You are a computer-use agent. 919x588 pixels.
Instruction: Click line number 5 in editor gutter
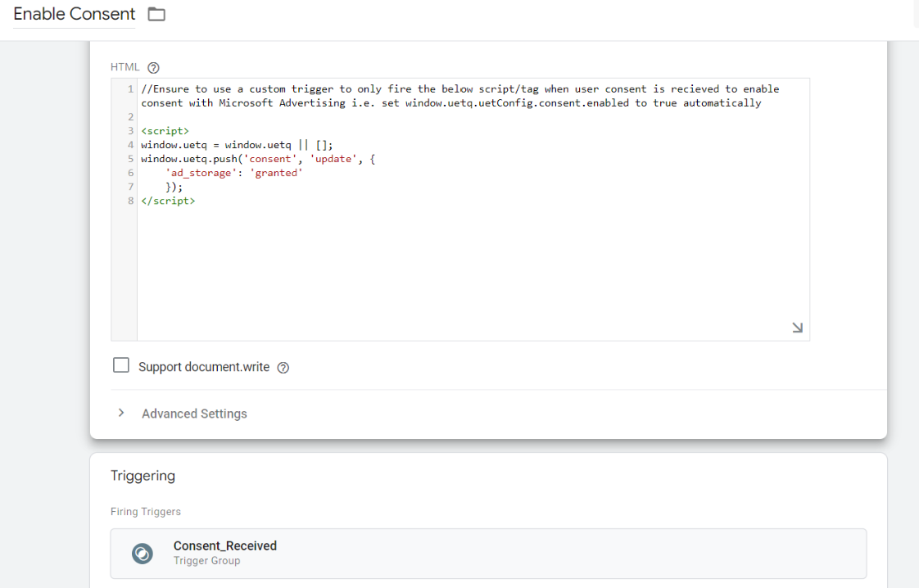tap(130, 159)
